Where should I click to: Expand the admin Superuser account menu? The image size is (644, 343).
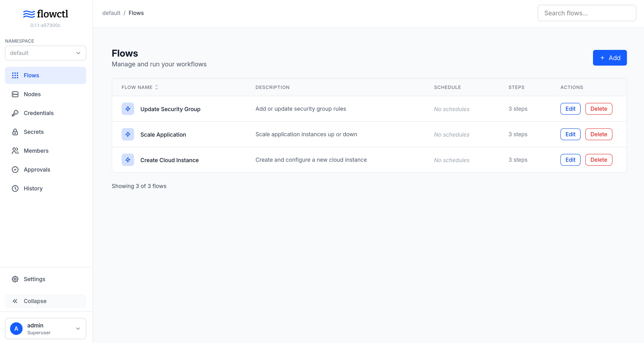click(78, 328)
